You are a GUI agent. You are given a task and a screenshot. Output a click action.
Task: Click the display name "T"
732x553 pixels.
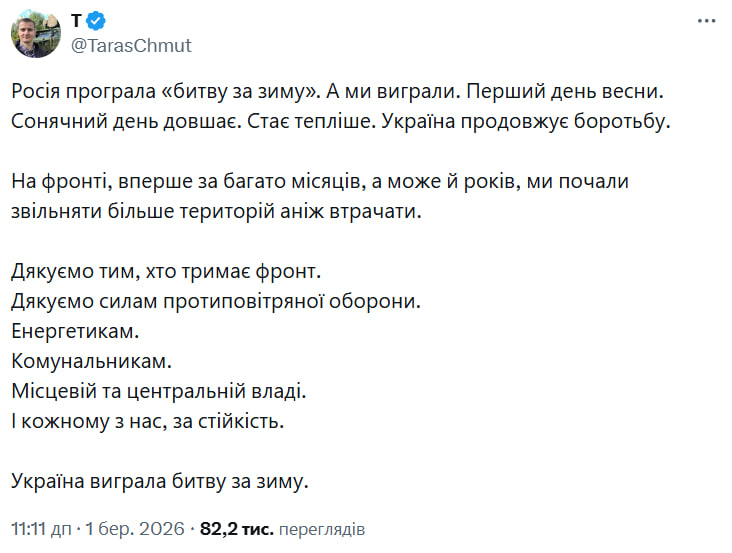coord(77,20)
